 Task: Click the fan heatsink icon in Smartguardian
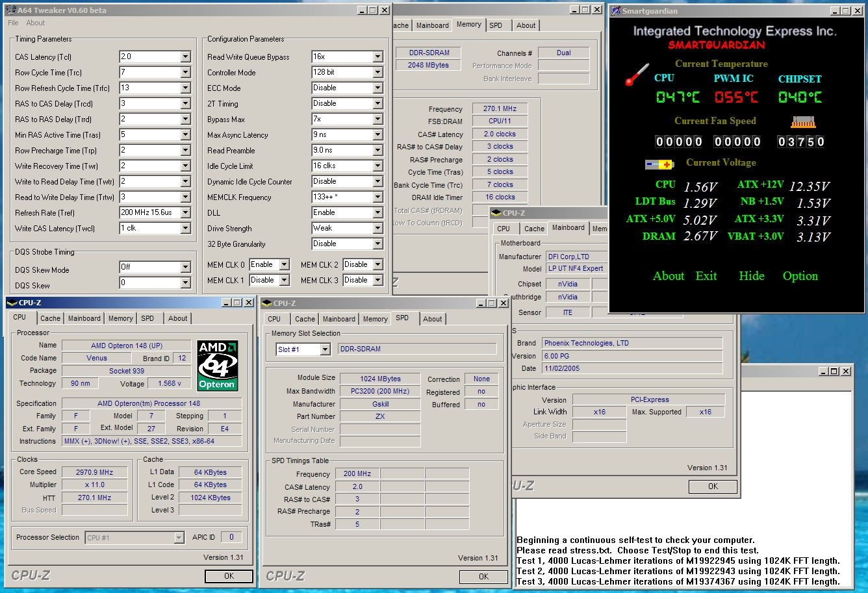[x=803, y=121]
